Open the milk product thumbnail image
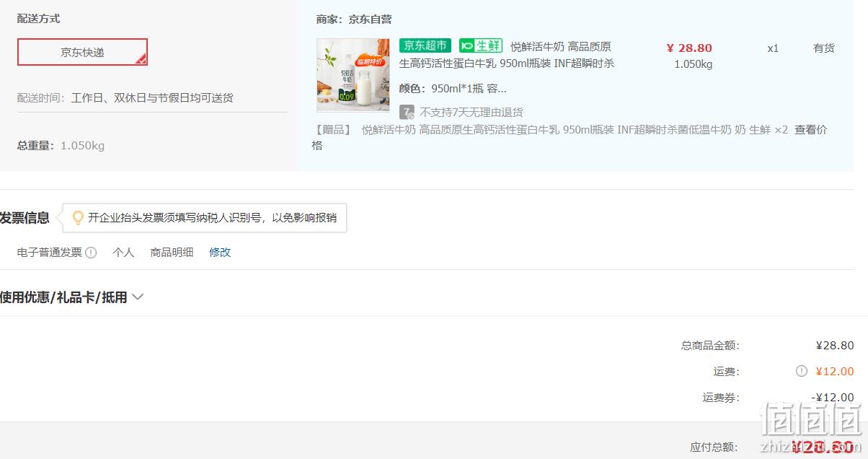This screenshot has width=868, height=459. (353, 75)
